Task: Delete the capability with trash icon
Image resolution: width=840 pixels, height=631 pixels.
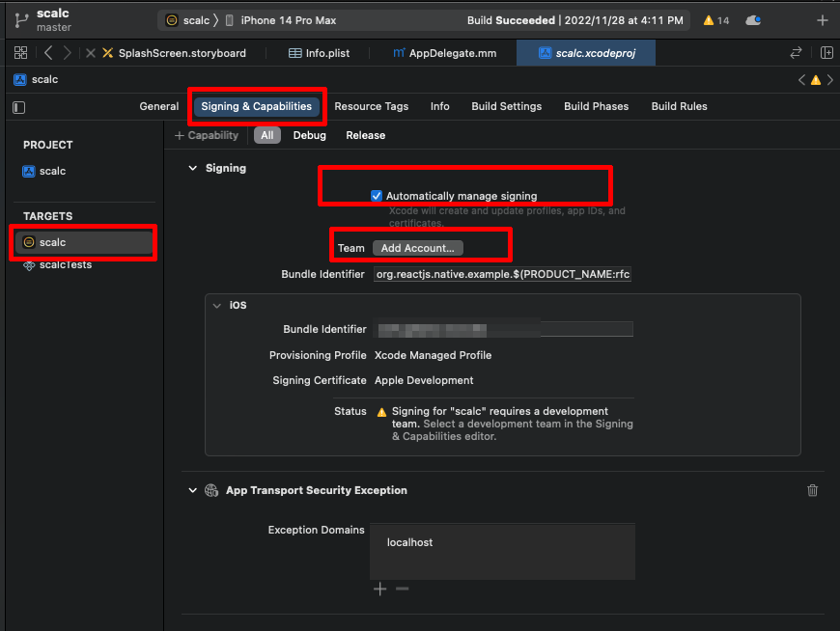Action: coord(813,490)
